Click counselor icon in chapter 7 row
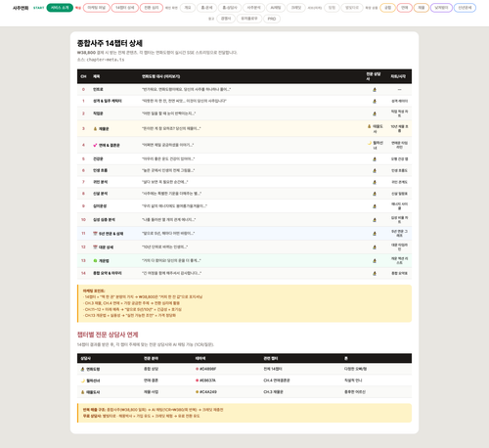 pyautogui.click(x=375, y=182)
